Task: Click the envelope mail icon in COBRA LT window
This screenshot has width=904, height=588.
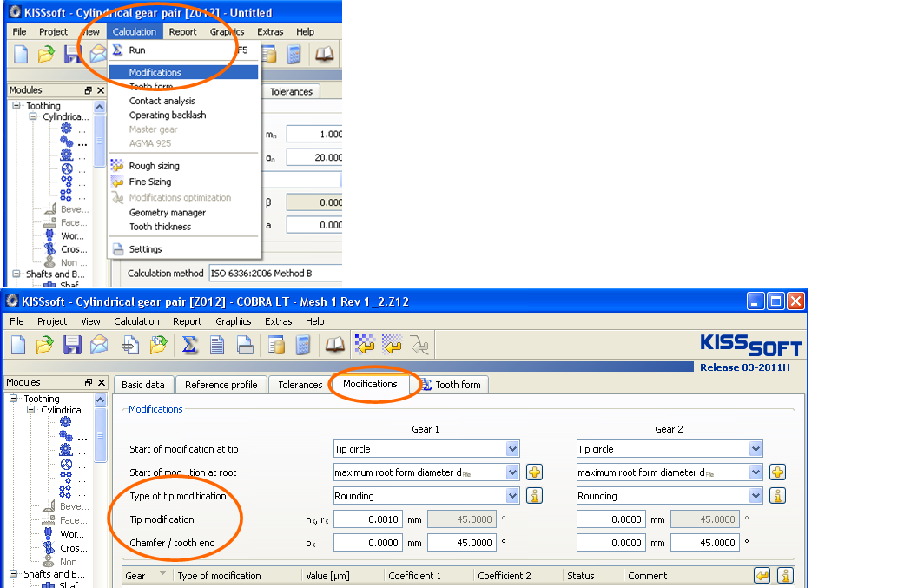Action: tap(99, 345)
